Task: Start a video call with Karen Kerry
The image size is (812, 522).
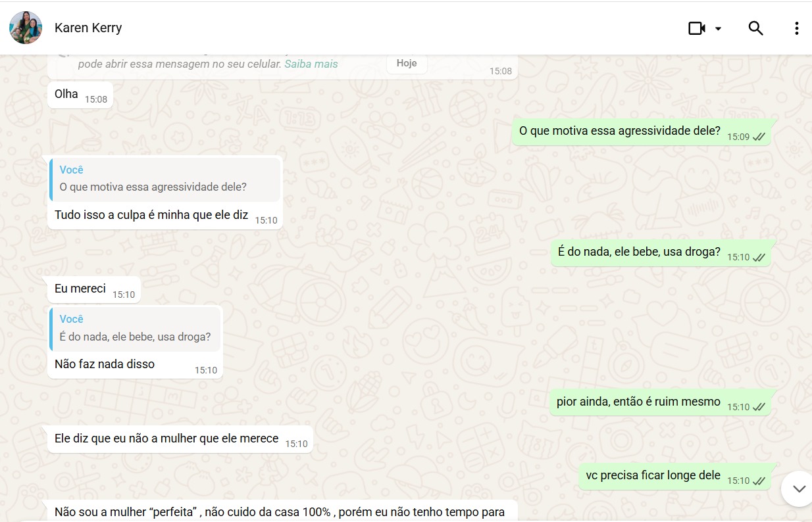Action: pyautogui.click(x=697, y=28)
